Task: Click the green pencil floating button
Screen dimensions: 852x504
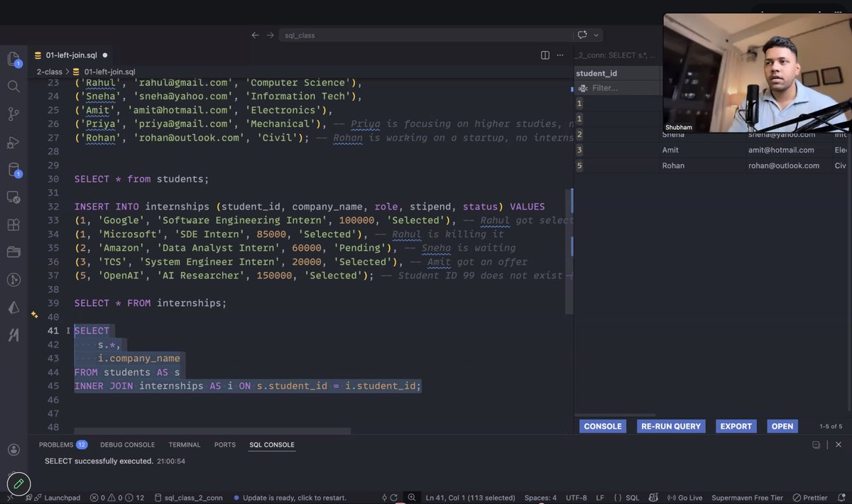Action: (18, 484)
